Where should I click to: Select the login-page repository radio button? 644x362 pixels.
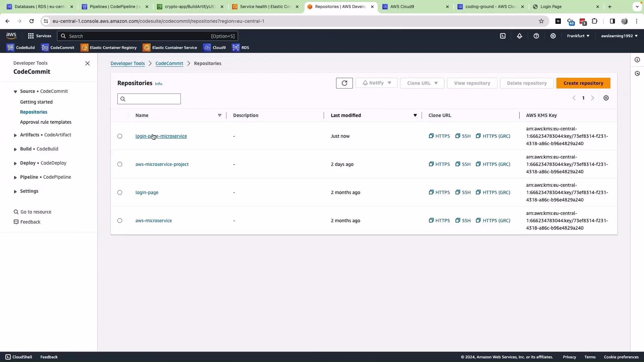[120, 192]
